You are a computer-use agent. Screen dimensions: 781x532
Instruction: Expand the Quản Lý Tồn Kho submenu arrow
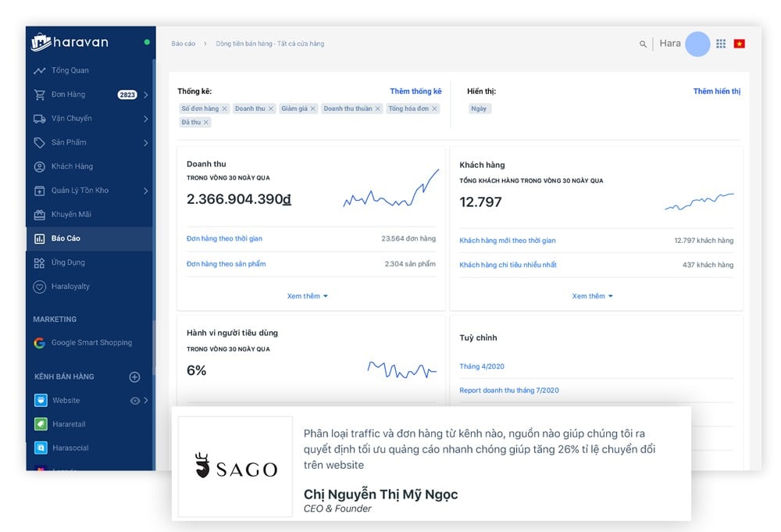145,191
